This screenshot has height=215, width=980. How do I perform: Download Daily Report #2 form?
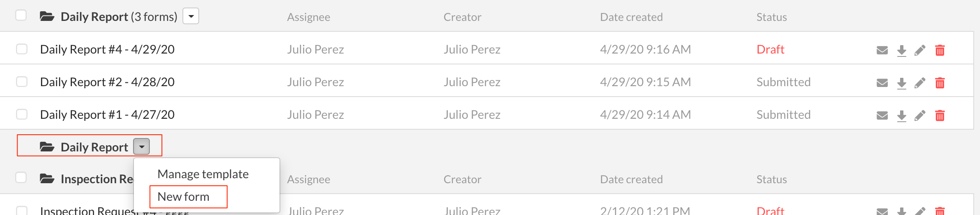click(x=902, y=83)
